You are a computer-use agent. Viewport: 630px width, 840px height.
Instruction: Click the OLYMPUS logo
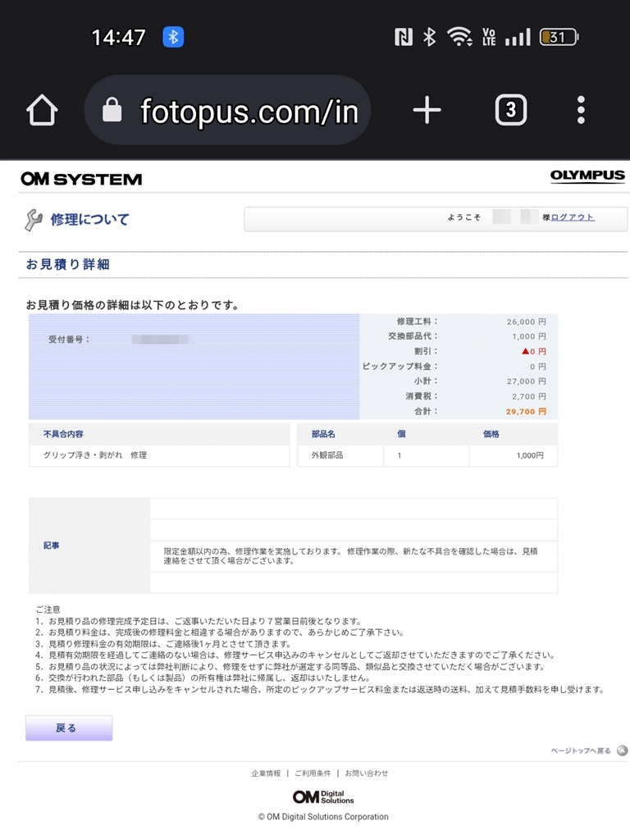[x=587, y=176]
